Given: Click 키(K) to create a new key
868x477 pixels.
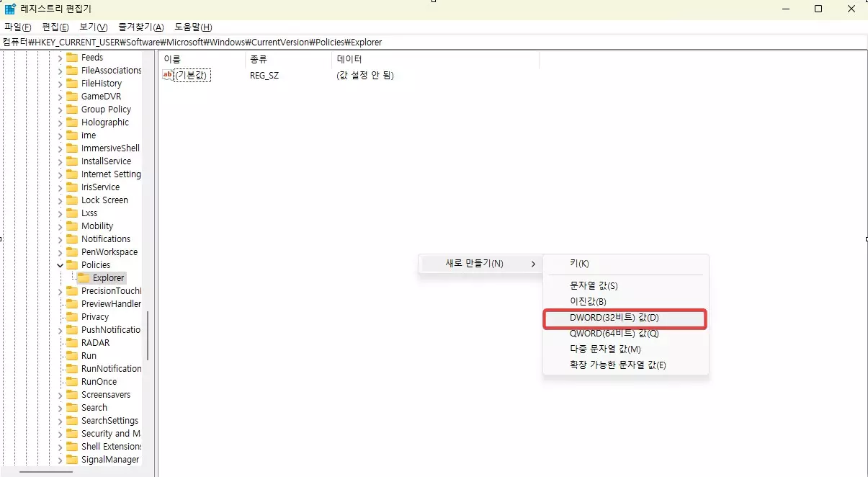Looking at the screenshot, I should (x=580, y=264).
